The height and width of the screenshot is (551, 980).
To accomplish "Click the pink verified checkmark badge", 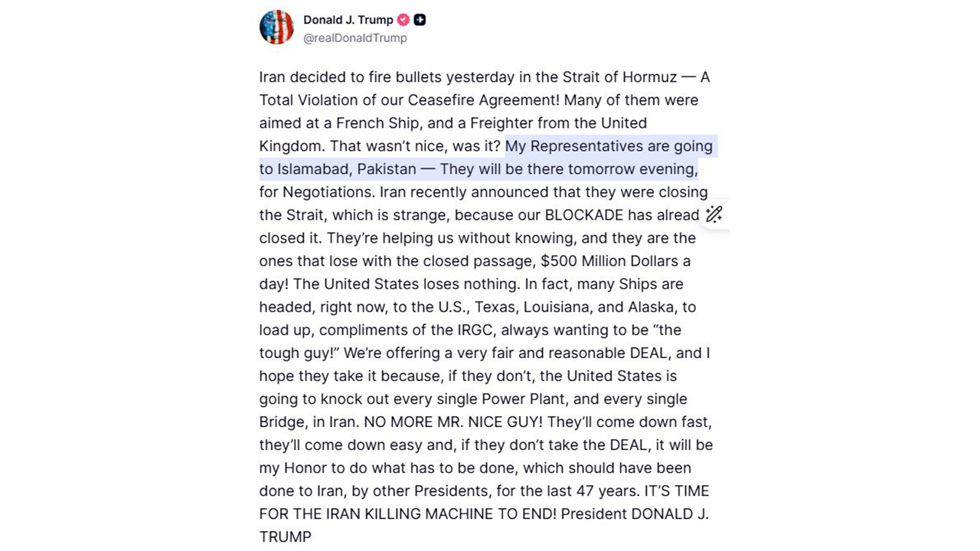I will [x=403, y=20].
